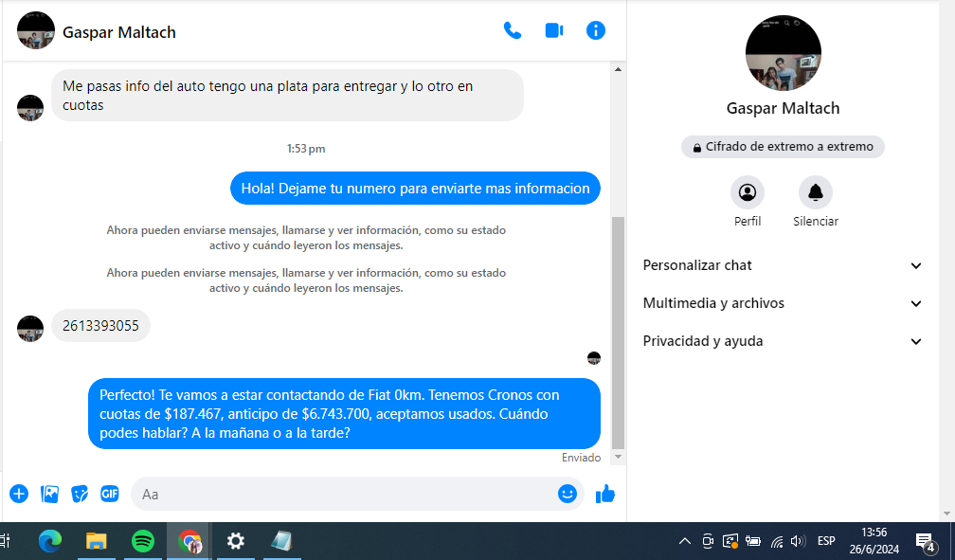Attach a file using the photo icon

point(50,494)
